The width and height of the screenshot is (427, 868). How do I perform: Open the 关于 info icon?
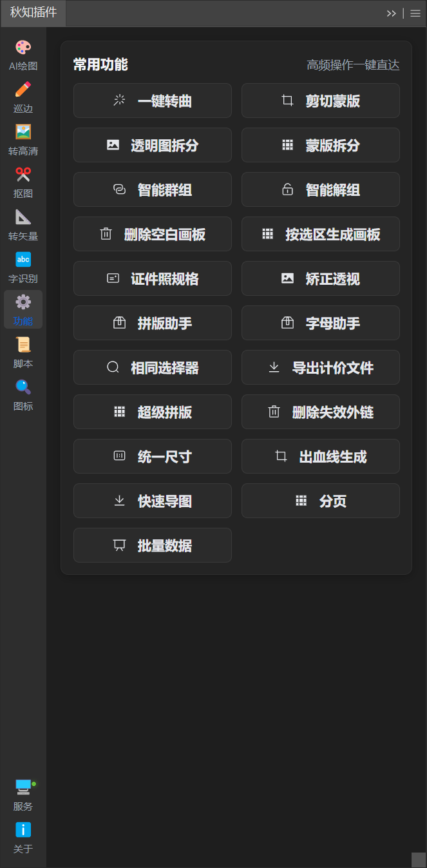click(x=23, y=830)
